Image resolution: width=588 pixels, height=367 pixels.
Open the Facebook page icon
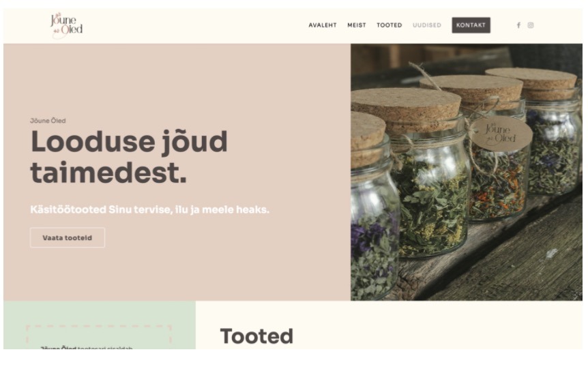pos(518,25)
